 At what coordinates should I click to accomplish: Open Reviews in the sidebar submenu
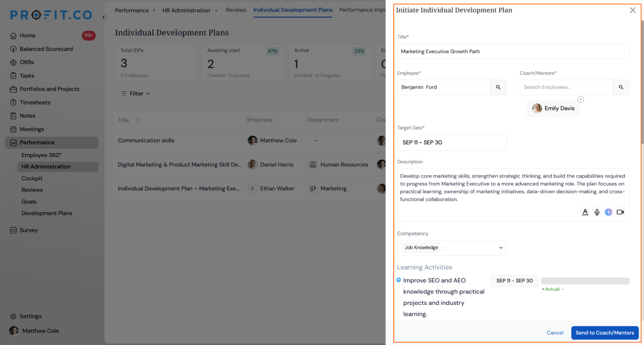click(x=32, y=190)
